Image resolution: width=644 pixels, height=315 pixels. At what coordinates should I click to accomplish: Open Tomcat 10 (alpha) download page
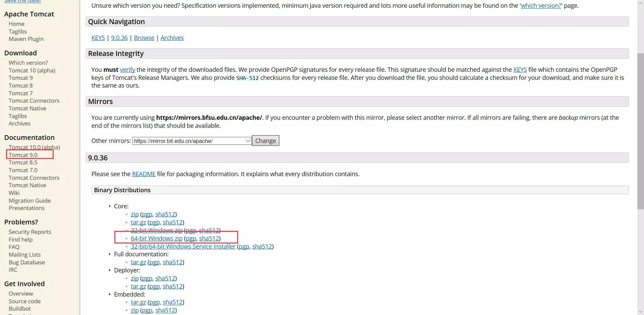32,70
